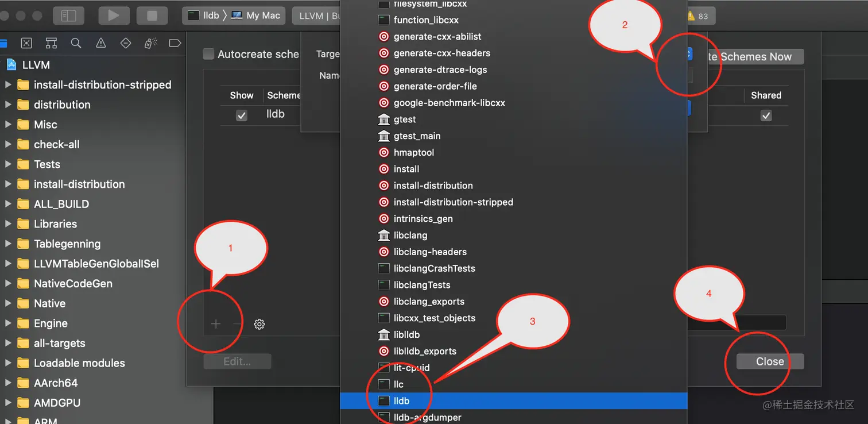Expand the Libraries folder triangle
The width and height of the screenshot is (868, 424).
click(8, 224)
